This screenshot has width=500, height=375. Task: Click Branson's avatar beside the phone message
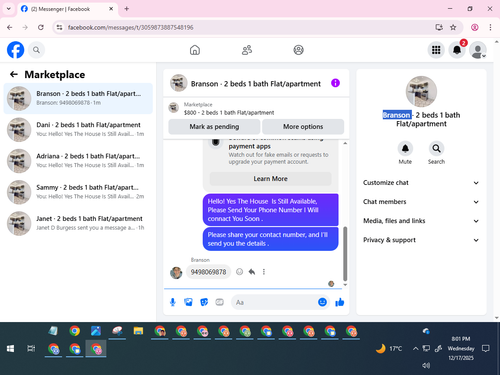pyautogui.click(x=176, y=273)
